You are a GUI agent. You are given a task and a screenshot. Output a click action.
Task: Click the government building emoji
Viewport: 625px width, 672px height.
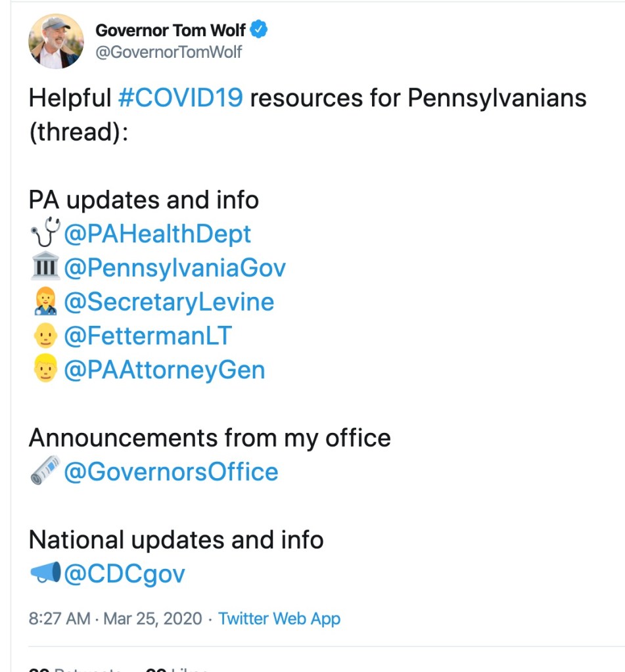tap(45, 268)
